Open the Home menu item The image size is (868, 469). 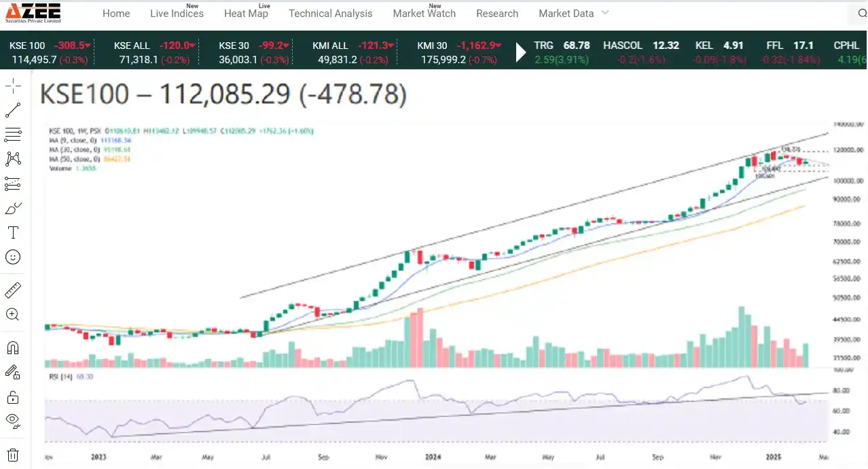click(116, 14)
